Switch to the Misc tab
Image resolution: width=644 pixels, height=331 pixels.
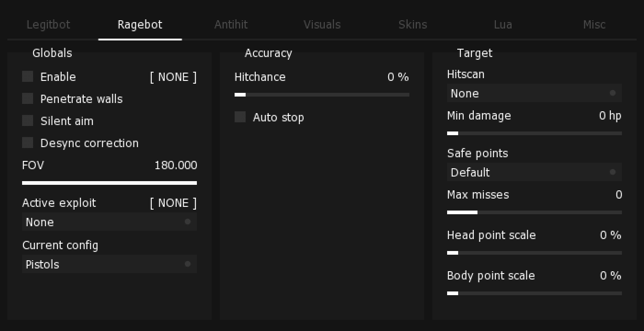pyautogui.click(x=594, y=24)
